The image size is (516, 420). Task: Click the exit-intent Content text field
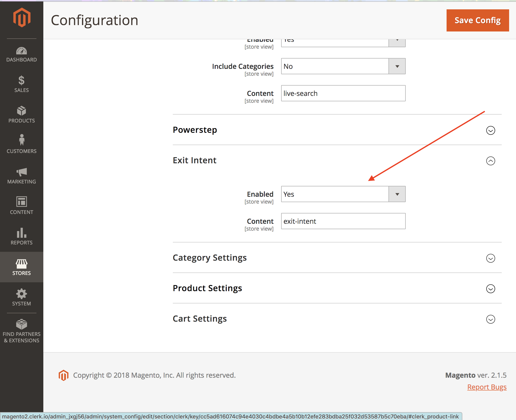coord(343,221)
